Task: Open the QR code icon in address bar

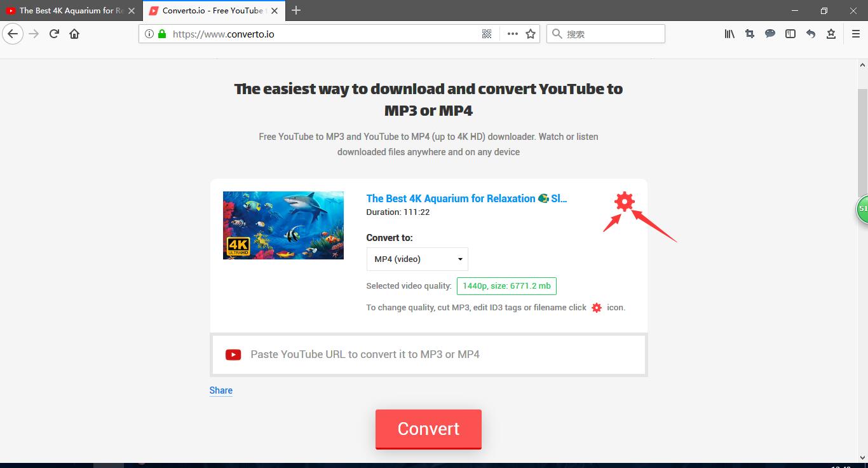Action: (x=487, y=34)
